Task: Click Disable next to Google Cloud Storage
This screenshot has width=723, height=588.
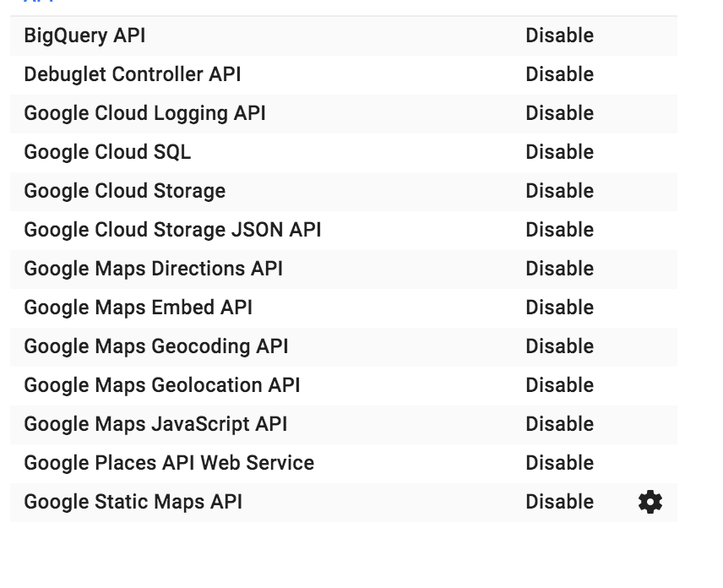Action: 560,191
